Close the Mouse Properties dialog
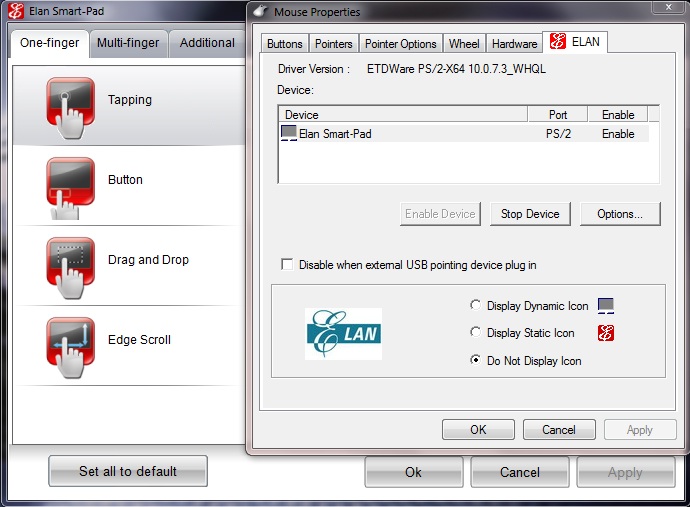Screen dimensions: 690x507 click(x=668, y=7)
